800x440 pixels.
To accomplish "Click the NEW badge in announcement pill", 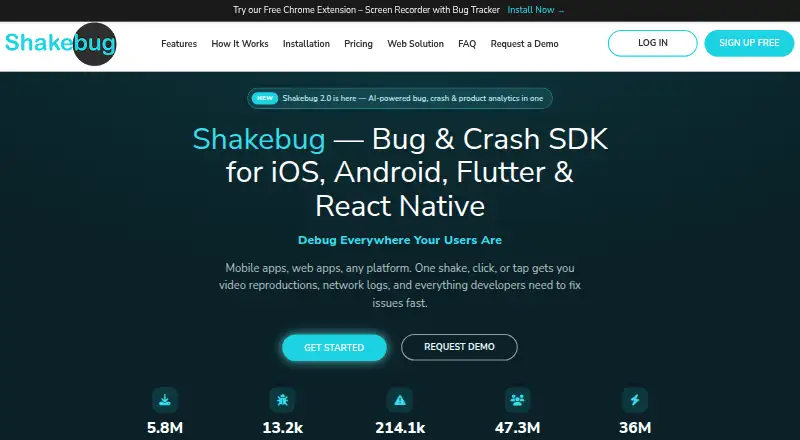I will click(265, 98).
